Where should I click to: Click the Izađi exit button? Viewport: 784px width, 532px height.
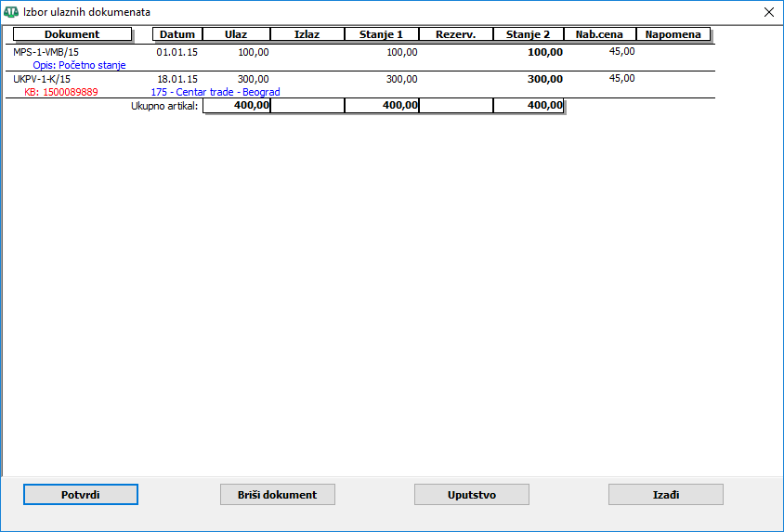665,495
